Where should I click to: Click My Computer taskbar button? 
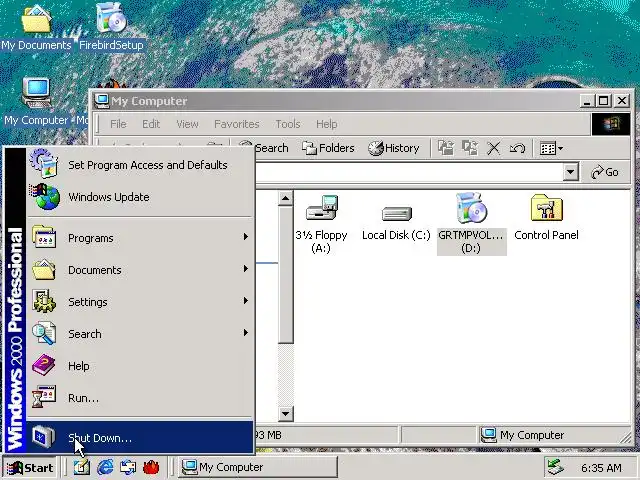point(258,467)
